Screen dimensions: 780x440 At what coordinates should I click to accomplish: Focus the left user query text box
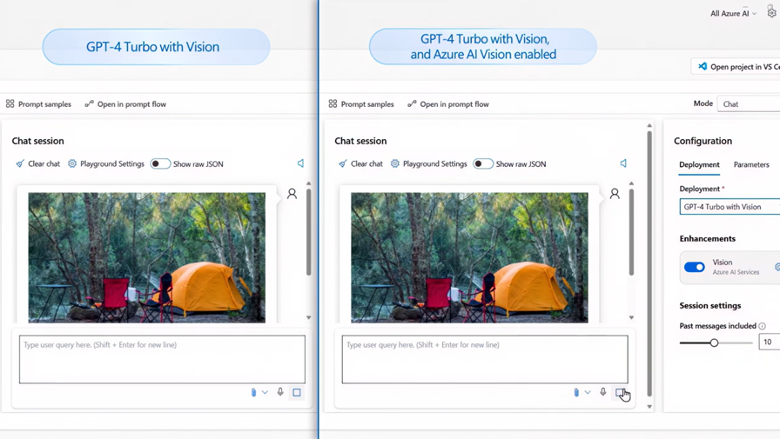pyautogui.click(x=162, y=359)
